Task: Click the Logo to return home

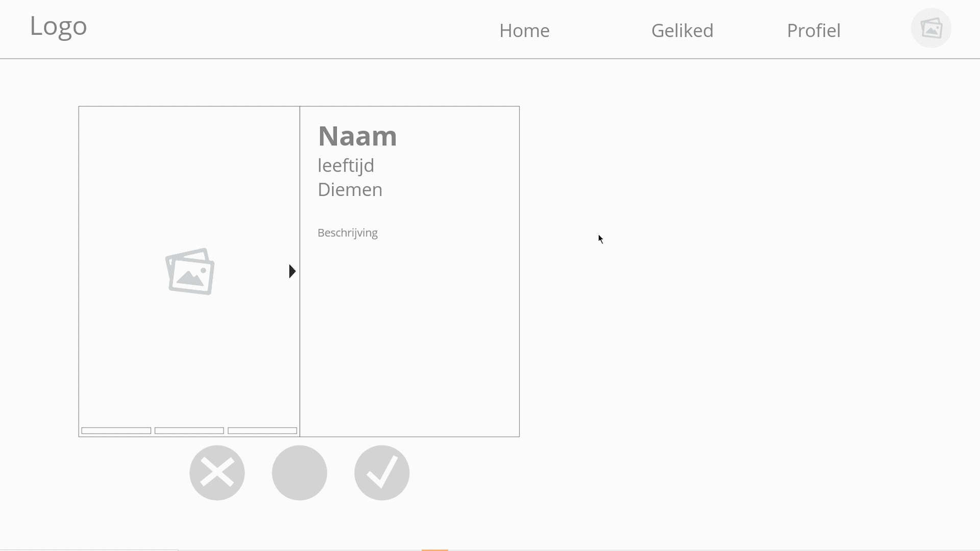Action: [58, 27]
